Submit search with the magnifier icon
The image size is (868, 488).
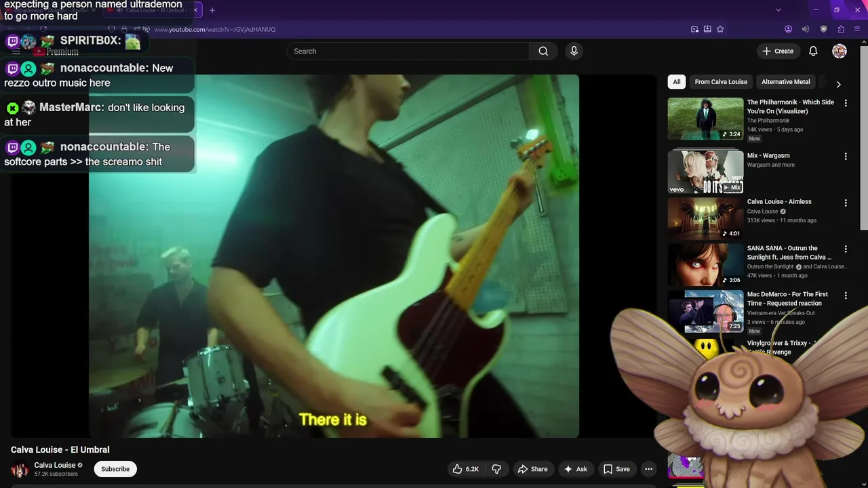[543, 51]
